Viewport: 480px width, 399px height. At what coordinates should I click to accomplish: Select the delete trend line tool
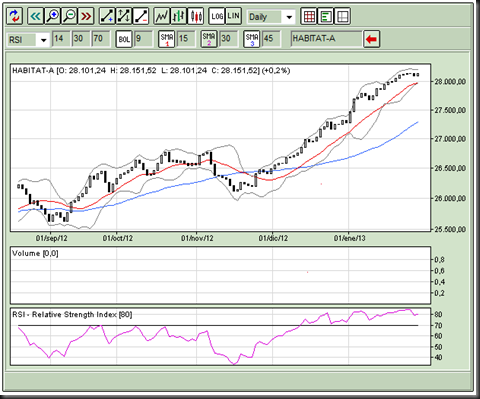[x=141, y=16]
